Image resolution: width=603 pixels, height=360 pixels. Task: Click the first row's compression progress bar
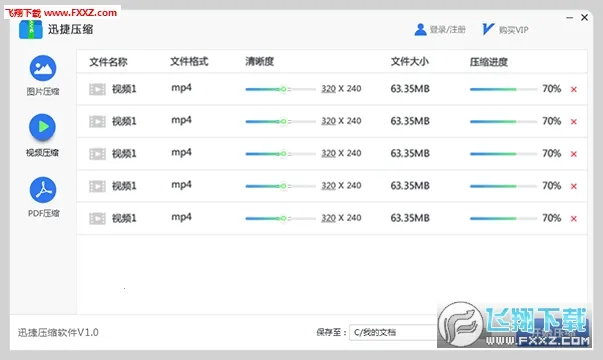tap(503, 89)
